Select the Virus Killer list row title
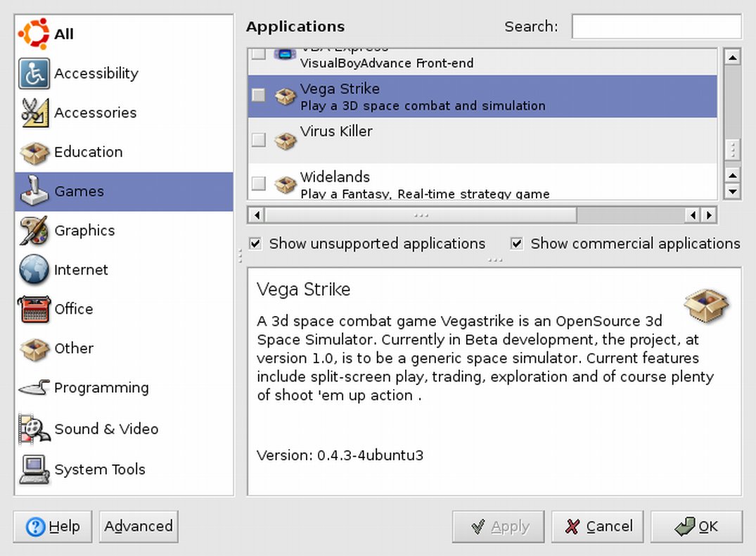Viewport: 756px width, 556px height. pyautogui.click(x=336, y=132)
